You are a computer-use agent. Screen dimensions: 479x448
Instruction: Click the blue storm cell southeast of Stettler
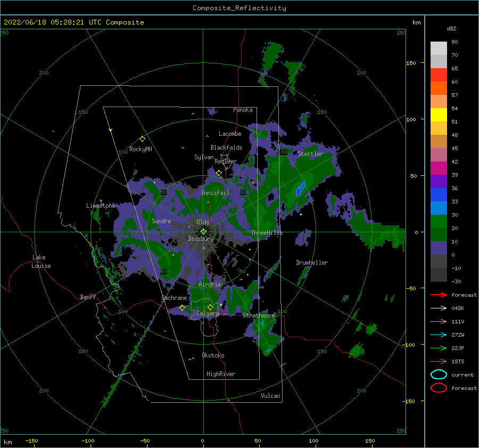(x=300, y=189)
